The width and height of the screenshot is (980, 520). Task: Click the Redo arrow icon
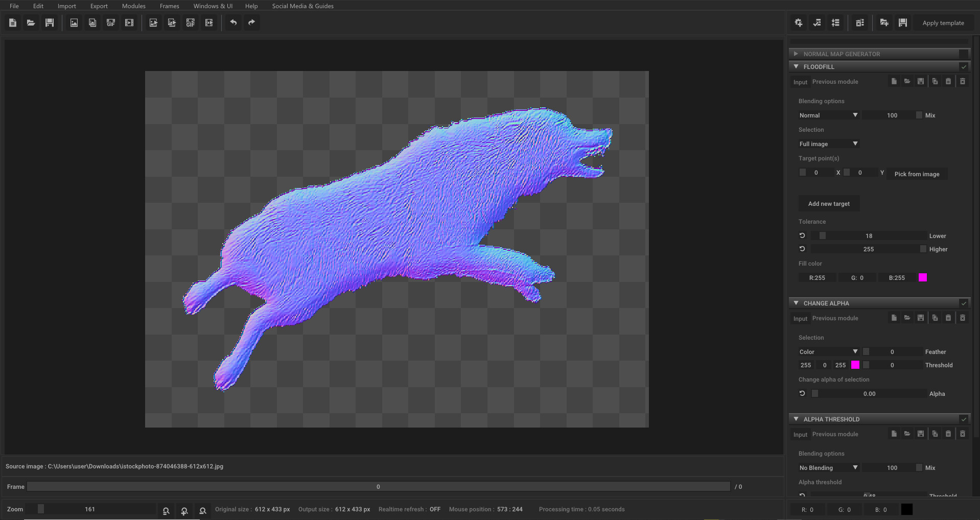tap(251, 22)
